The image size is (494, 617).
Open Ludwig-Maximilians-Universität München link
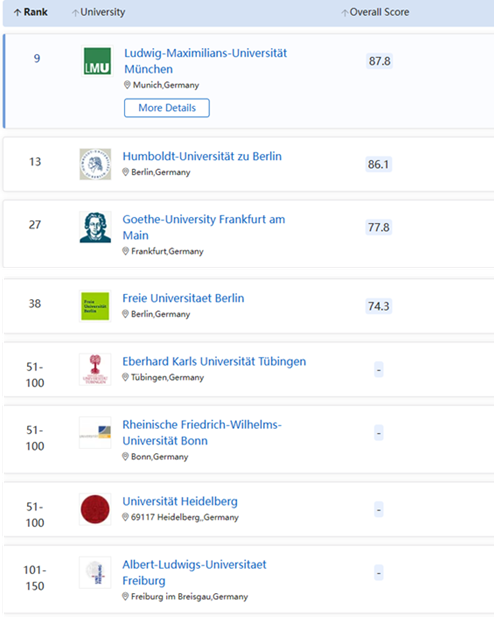pos(205,61)
